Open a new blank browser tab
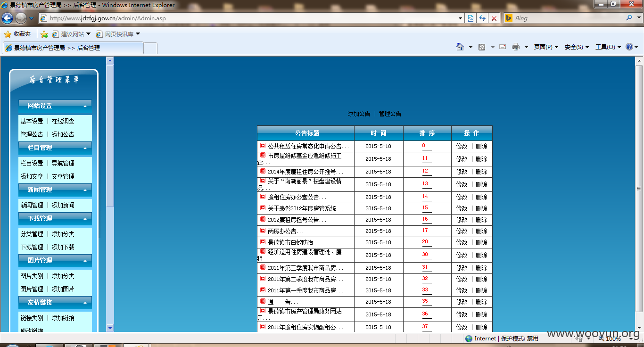Image resolution: width=644 pixels, height=347 pixels. 150,48
